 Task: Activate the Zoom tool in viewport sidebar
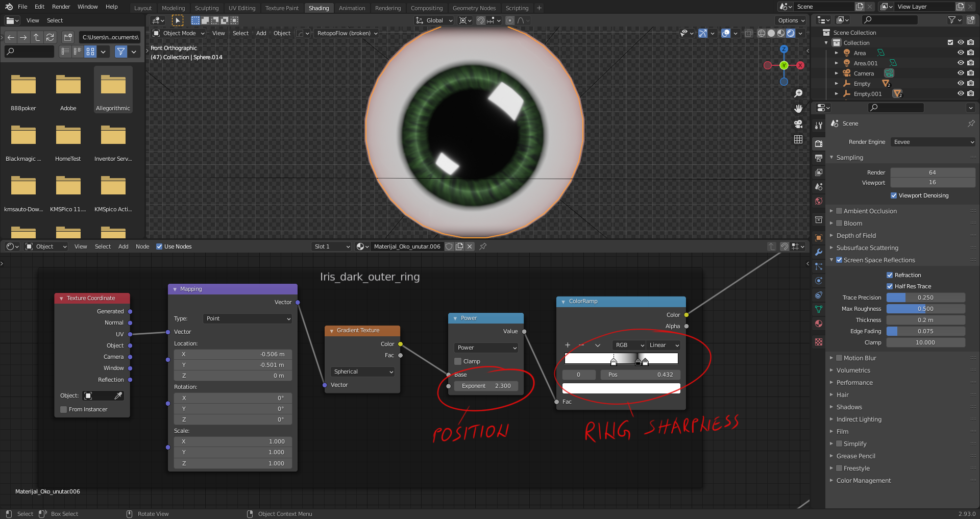point(799,93)
